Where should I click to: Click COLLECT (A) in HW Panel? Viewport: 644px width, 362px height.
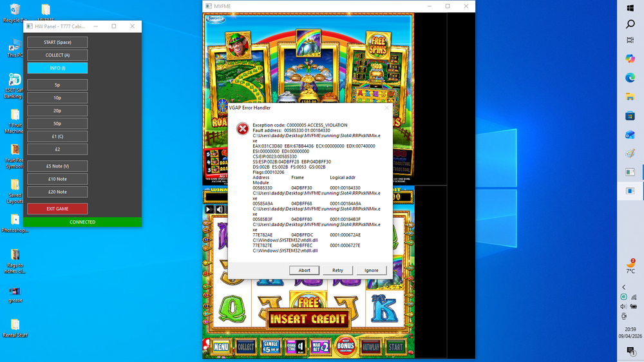57,55
